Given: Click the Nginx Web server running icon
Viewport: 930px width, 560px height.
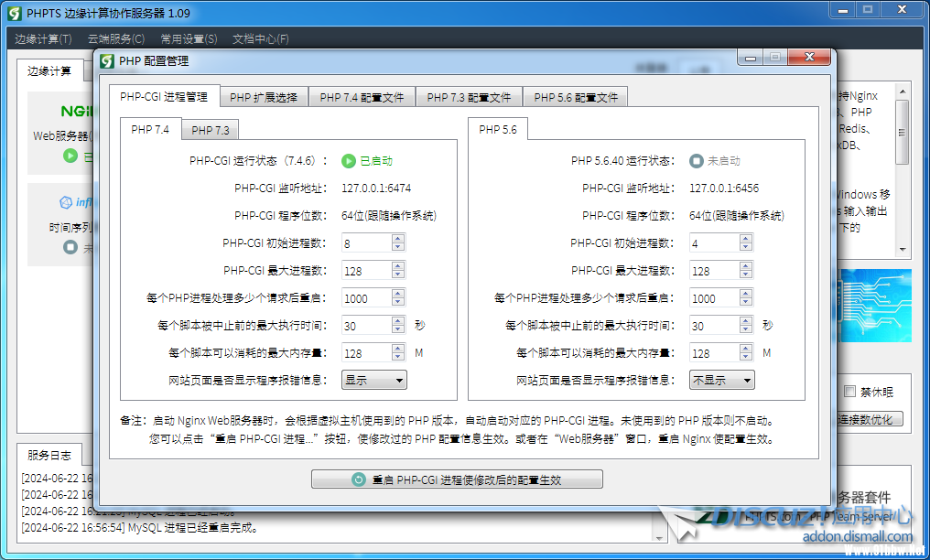Looking at the screenshot, I should pyautogui.click(x=70, y=156).
